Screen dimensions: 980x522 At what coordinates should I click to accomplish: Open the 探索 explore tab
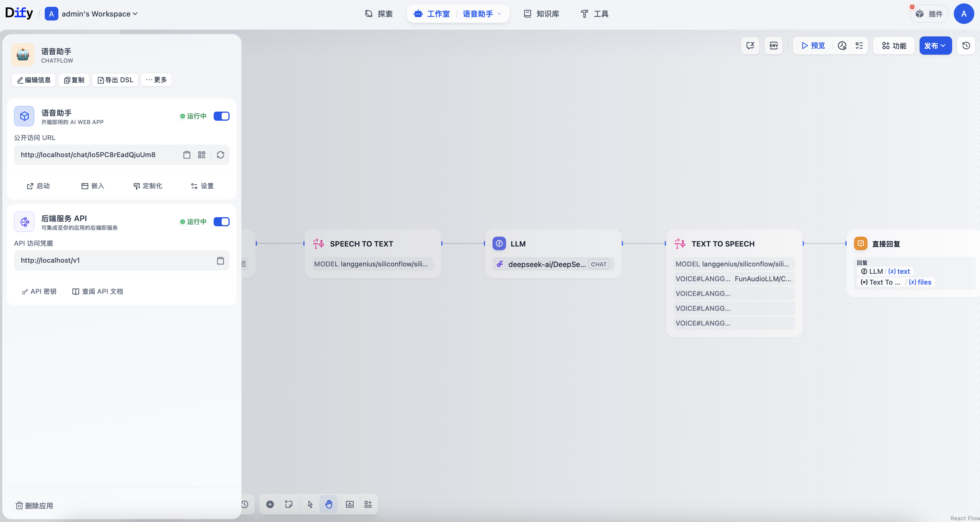379,14
